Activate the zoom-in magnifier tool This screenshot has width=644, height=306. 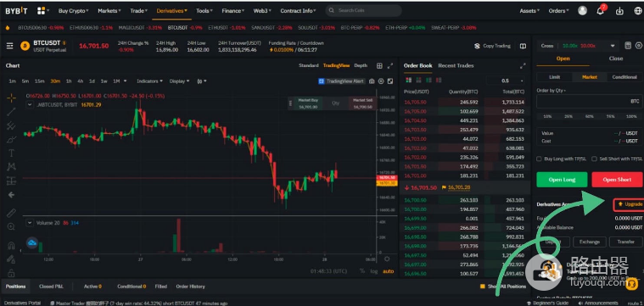[11, 226]
